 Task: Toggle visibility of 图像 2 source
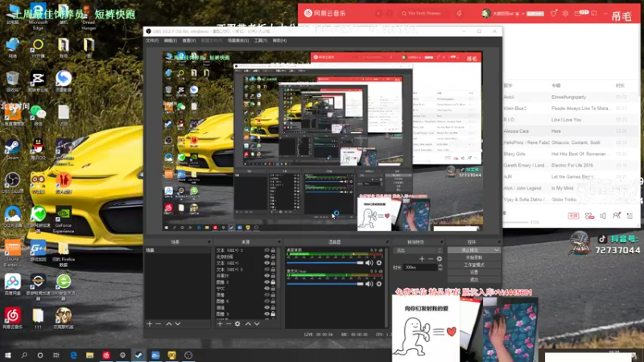pos(267,282)
